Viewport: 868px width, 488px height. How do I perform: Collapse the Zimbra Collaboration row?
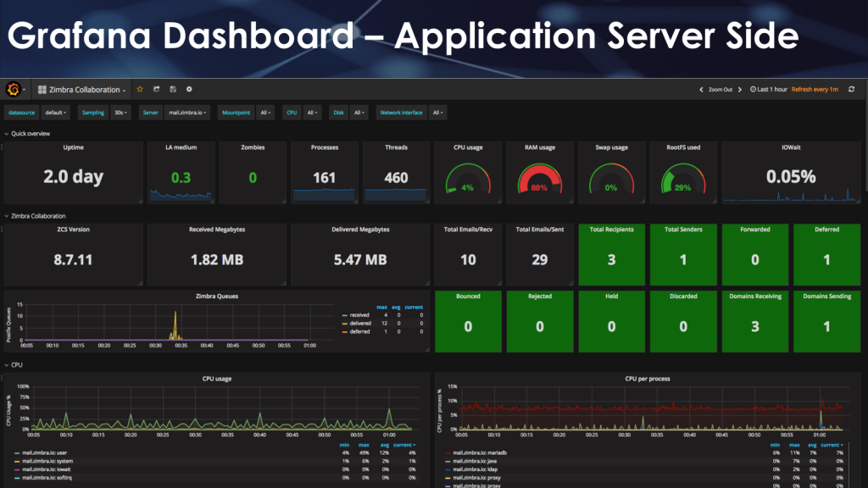[35, 216]
